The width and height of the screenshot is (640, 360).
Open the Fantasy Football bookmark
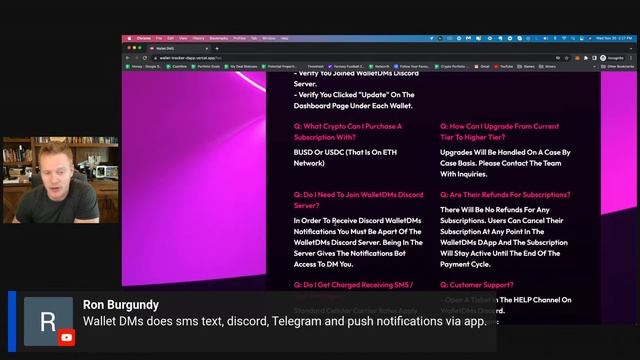pyautogui.click(x=346, y=66)
